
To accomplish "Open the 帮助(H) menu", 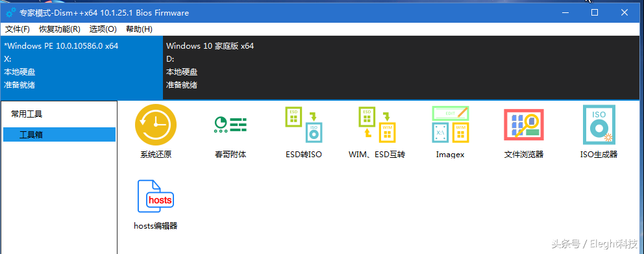I will [x=139, y=29].
